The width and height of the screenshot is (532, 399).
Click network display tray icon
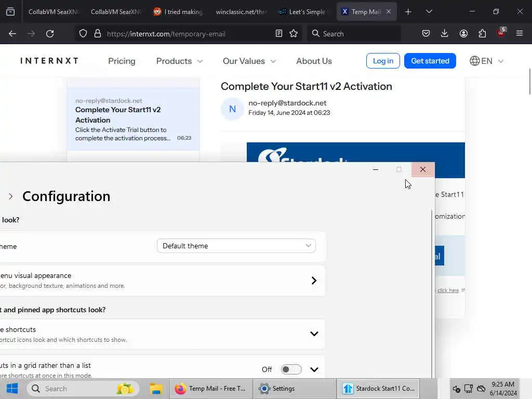tap(469, 389)
